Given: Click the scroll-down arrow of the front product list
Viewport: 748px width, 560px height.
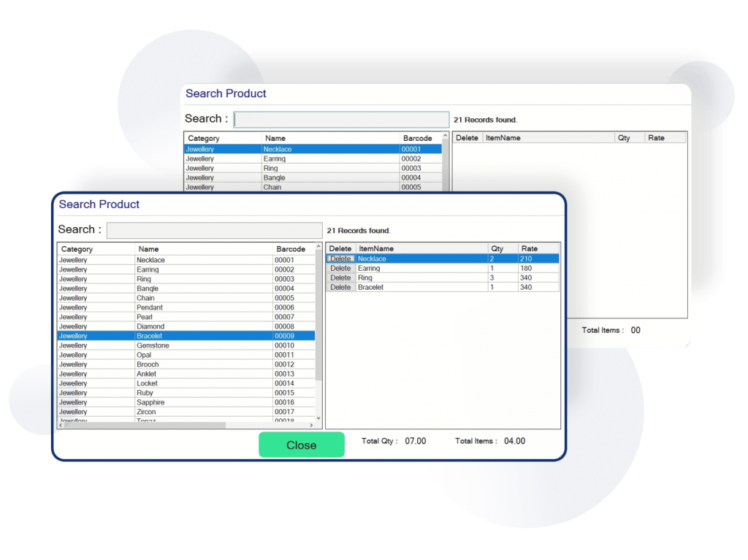Looking at the screenshot, I should 318,418.
